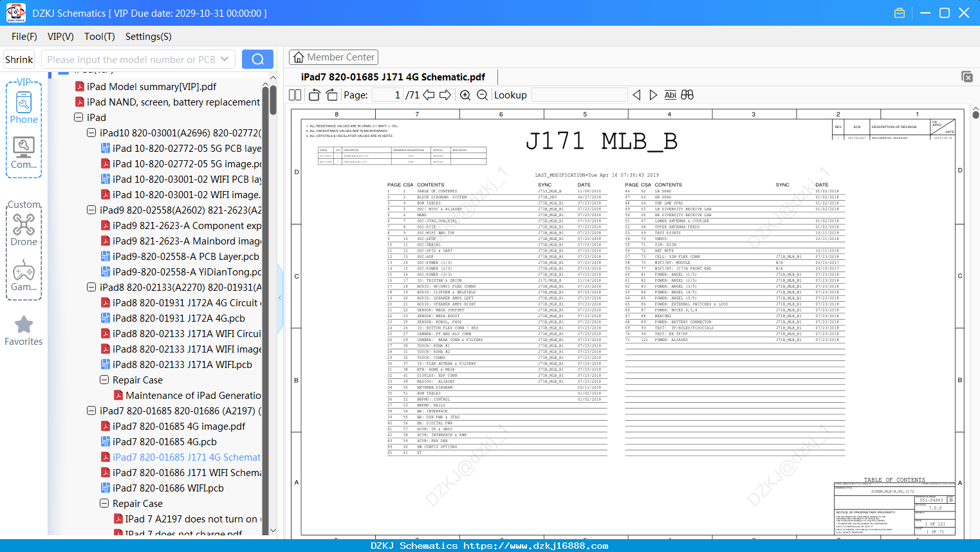This screenshot has width=980, height=552.
Task: Collapse the iPad9 820-02558 node
Action: point(91,210)
